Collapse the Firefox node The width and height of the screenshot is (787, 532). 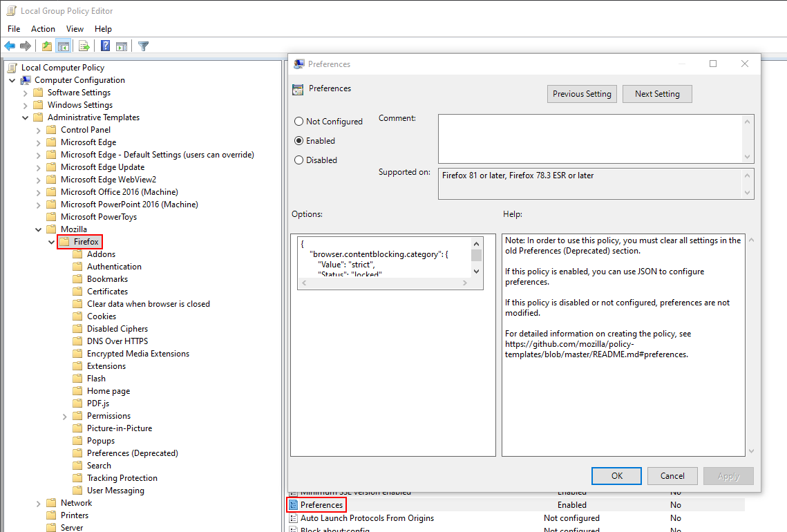51,242
